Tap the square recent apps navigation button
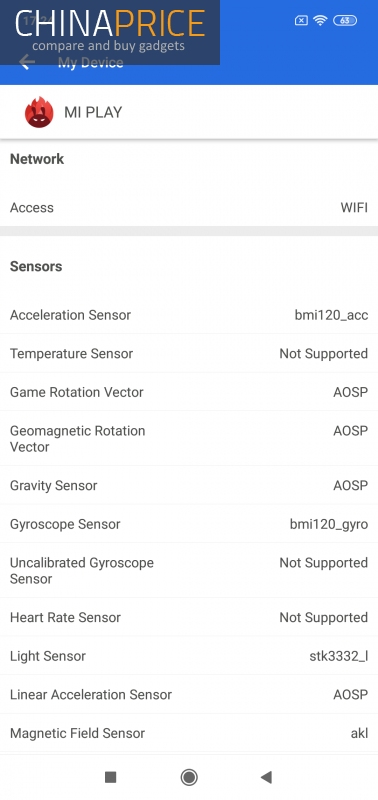The height and width of the screenshot is (800, 378). point(110,777)
